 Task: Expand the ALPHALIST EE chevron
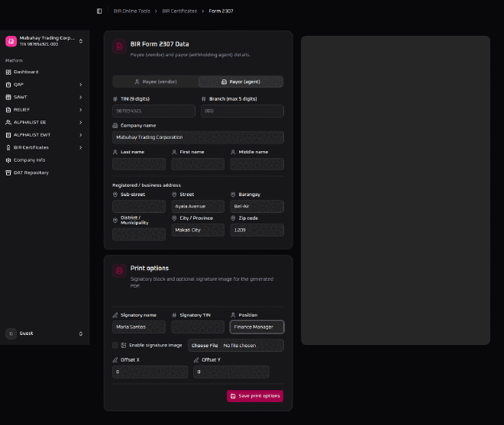point(81,122)
